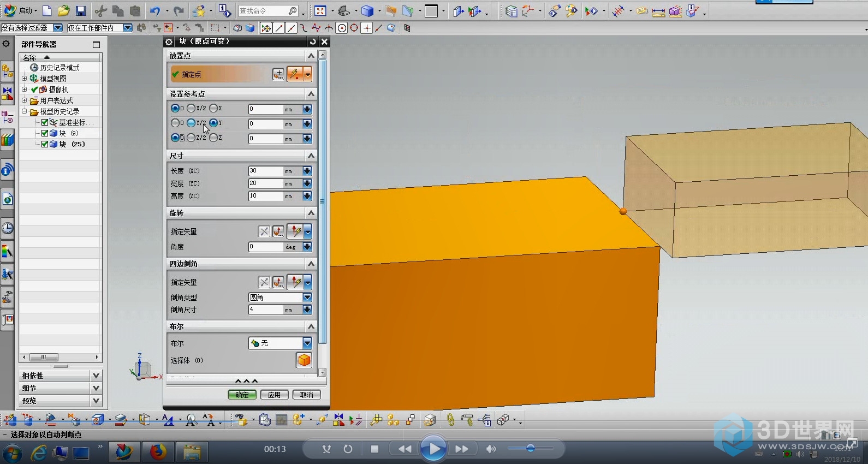868x464 pixels.
Task: Click the mirror feature icon in bottom toolbar
Action: pos(339,420)
